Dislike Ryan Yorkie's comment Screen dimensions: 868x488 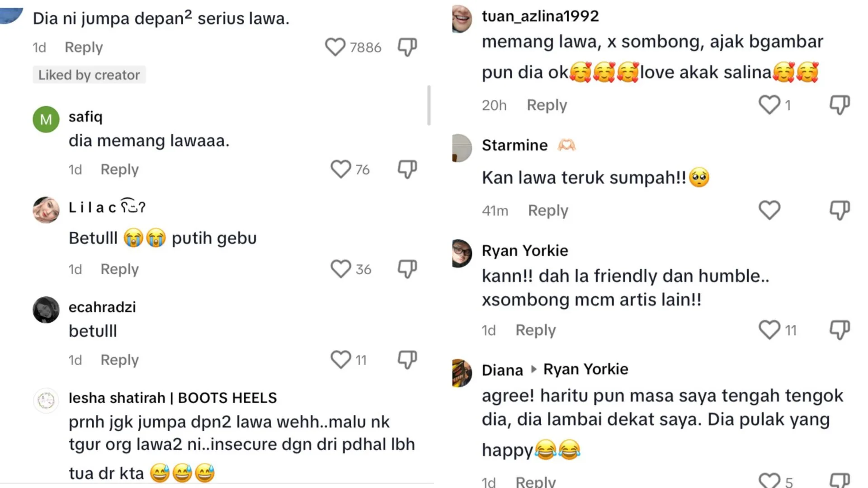point(840,330)
